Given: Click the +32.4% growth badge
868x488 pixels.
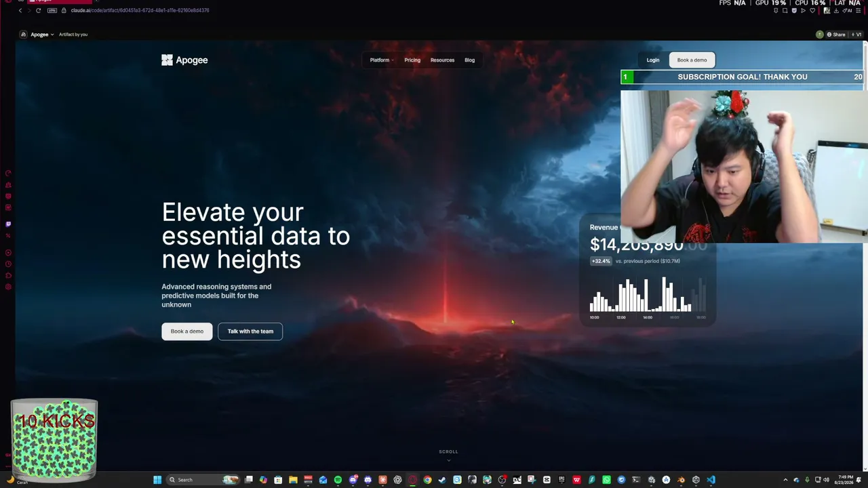Looking at the screenshot, I should [x=601, y=261].
